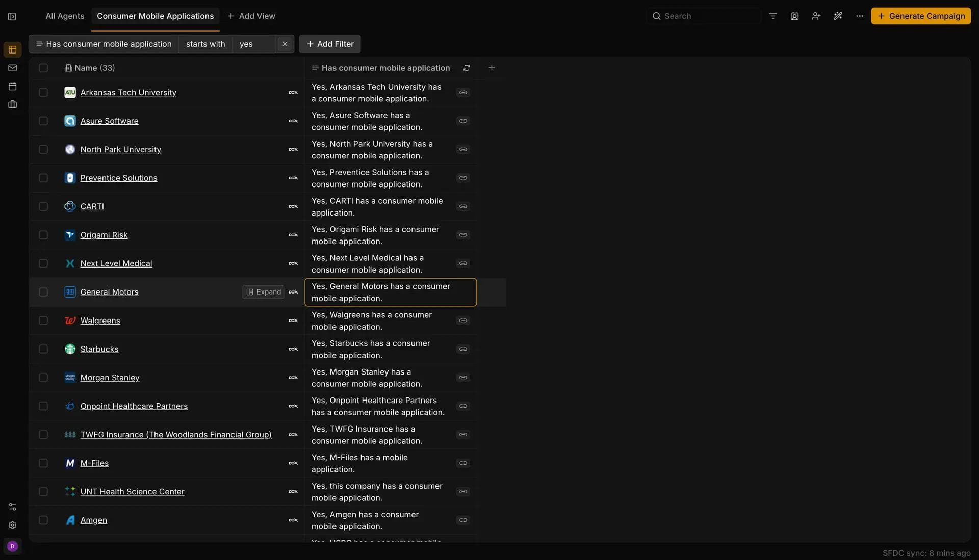Select the Arkansas Tech University checkbox
Image resolution: width=979 pixels, height=560 pixels.
43,92
